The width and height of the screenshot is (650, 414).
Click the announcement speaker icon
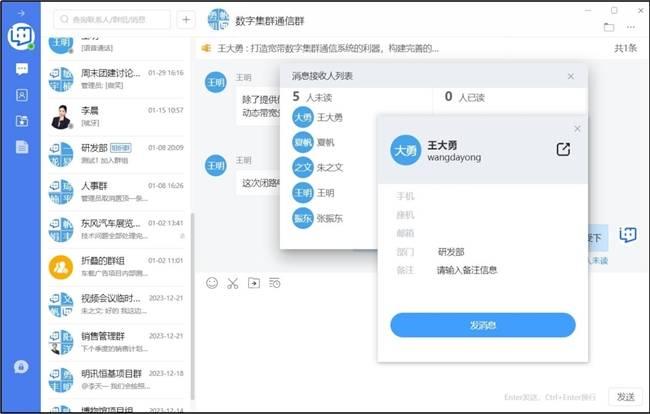206,48
